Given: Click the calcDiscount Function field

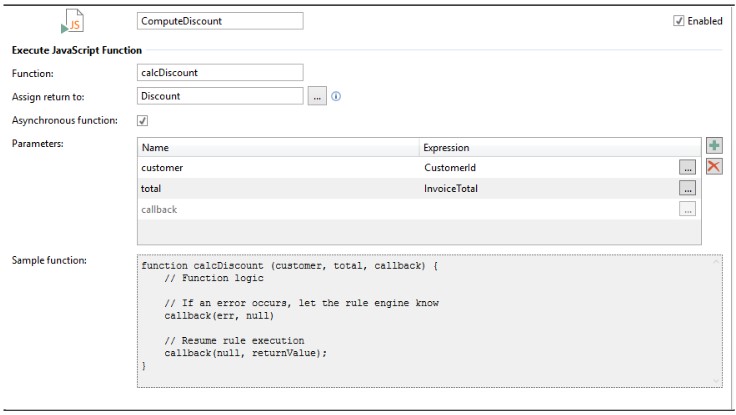Looking at the screenshot, I should tap(219, 72).
